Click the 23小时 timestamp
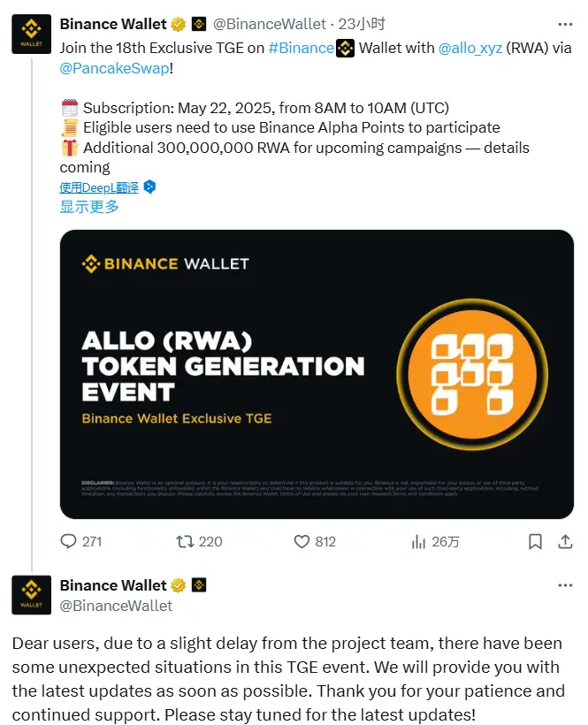The width and height of the screenshot is (588, 725). pyautogui.click(x=361, y=24)
